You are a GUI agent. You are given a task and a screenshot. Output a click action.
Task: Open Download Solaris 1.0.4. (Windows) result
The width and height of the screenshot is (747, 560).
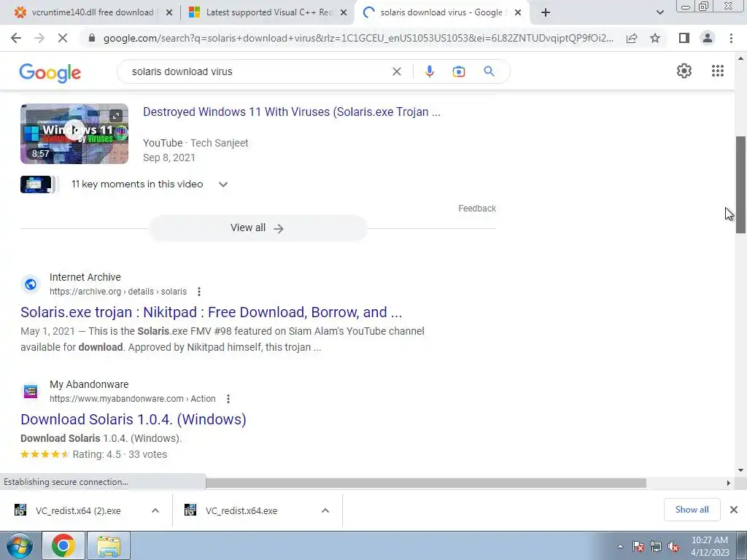coord(133,419)
